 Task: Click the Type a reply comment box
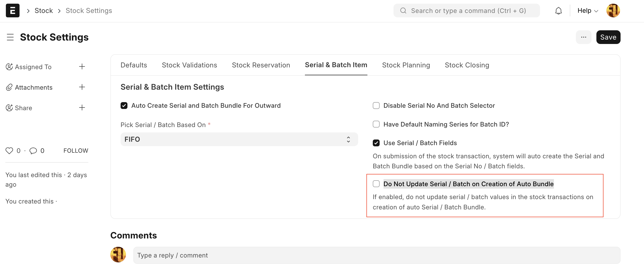pyautogui.click(x=376, y=255)
